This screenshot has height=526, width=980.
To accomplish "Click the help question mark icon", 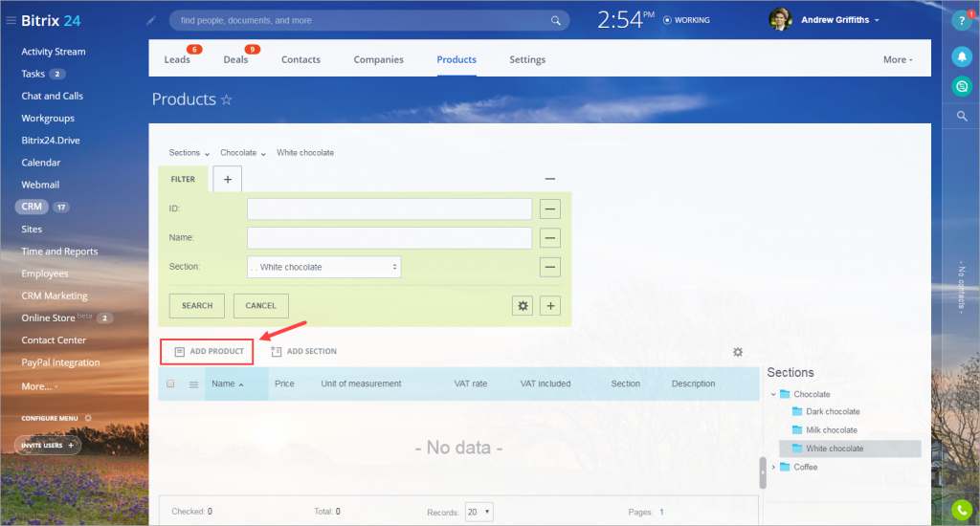I will coord(962,21).
